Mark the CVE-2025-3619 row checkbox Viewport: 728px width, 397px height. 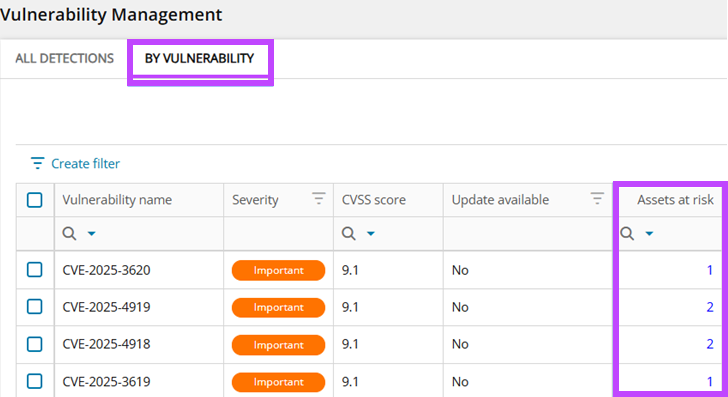(x=34, y=381)
